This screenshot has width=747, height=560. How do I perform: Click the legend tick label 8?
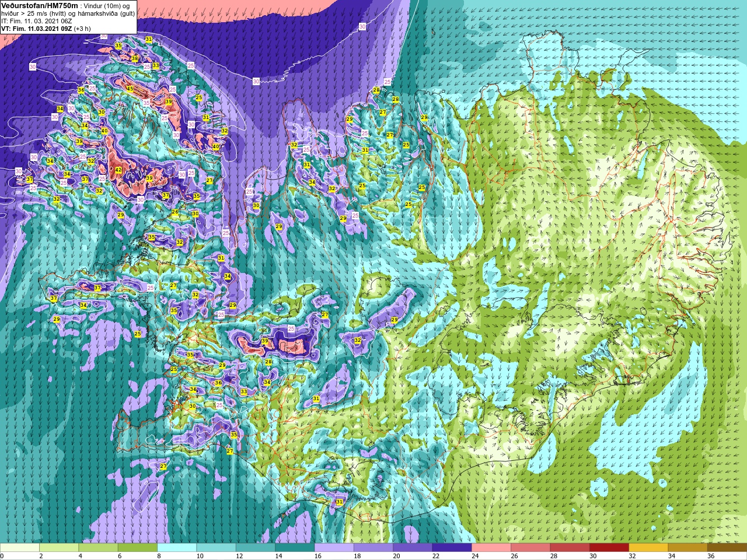click(x=159, y=556)
